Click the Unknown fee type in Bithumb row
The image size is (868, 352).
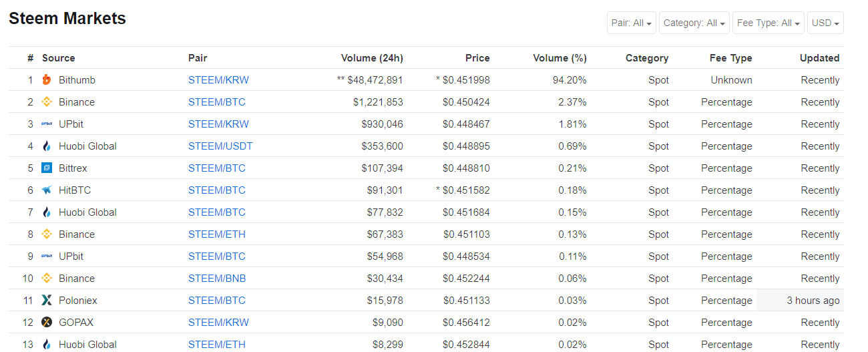tap(731, 80)
